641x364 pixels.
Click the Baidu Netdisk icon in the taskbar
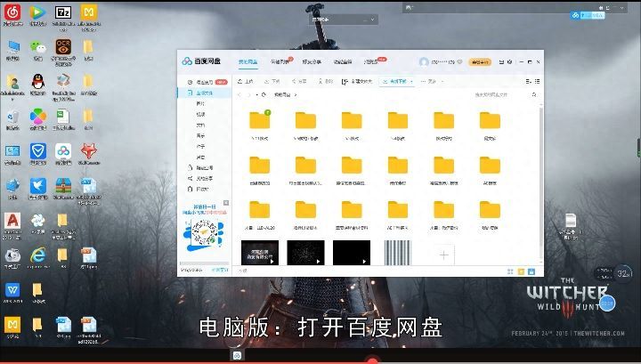(x=237, y=355)
